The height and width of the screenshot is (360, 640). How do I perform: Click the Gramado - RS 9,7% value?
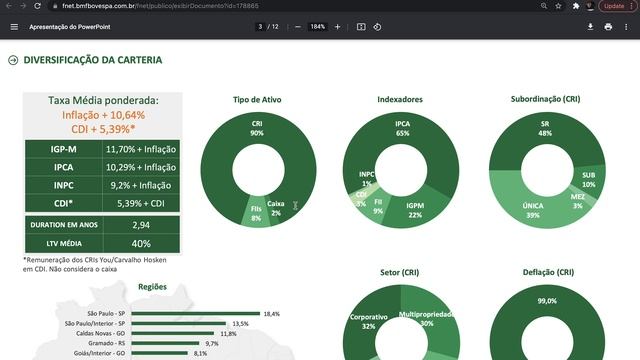click(x=211, y=344)
